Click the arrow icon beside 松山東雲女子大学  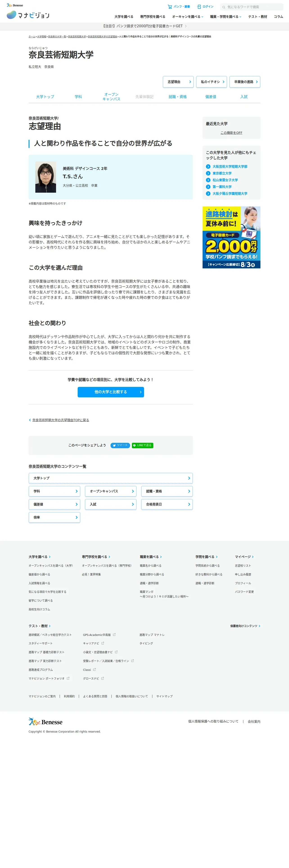point(208,180)
